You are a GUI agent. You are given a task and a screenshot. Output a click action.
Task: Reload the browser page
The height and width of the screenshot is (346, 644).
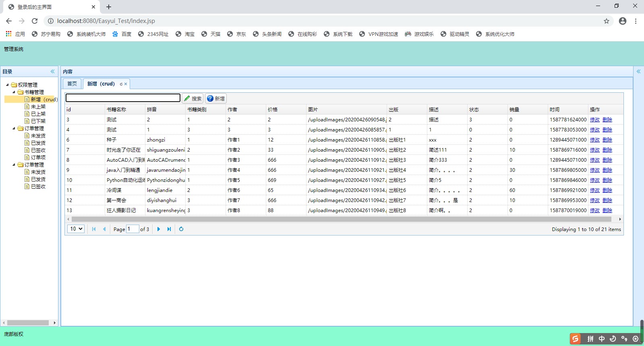(x=35, y=21)
